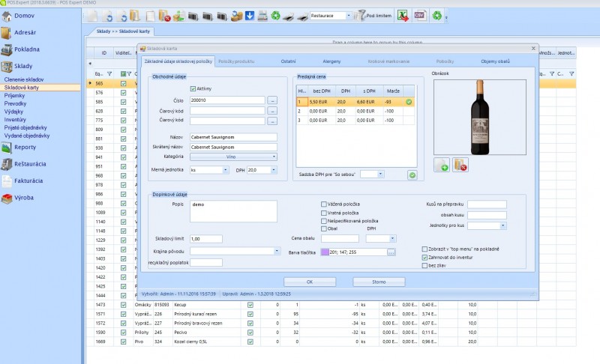Click the Storno button
The width and height of the screenshot is (600, 364).
point(379,282)
